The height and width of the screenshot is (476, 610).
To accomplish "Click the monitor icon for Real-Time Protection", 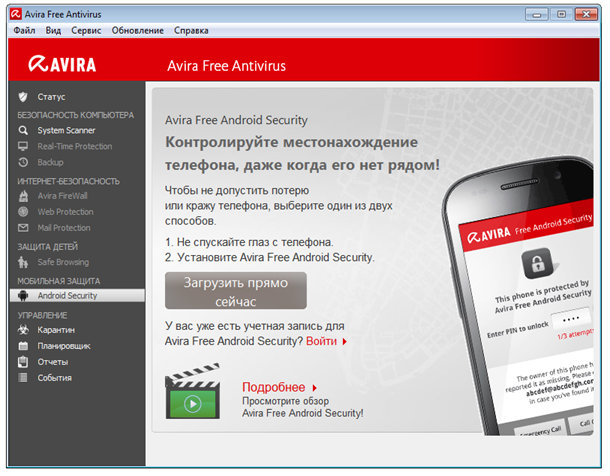I will (23, 146).
